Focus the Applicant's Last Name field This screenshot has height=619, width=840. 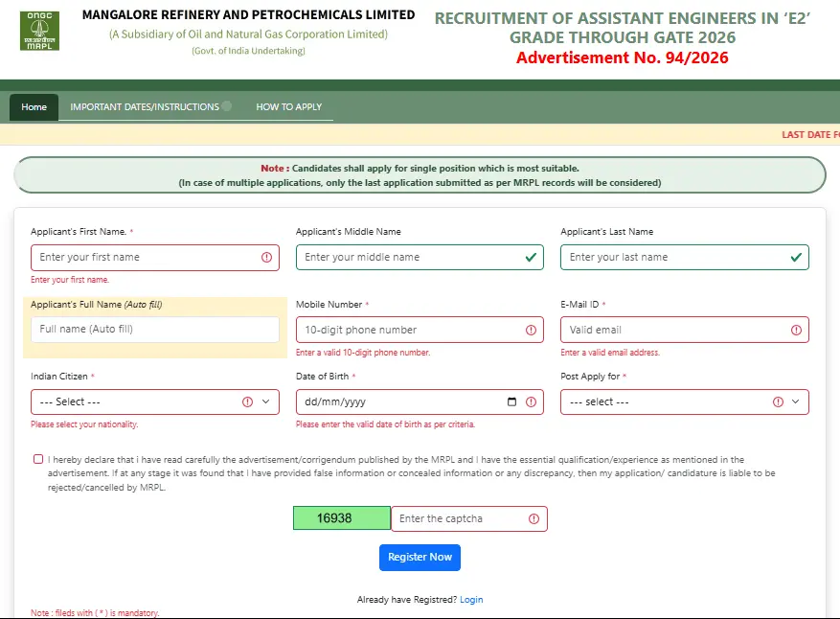coord(685,257)
